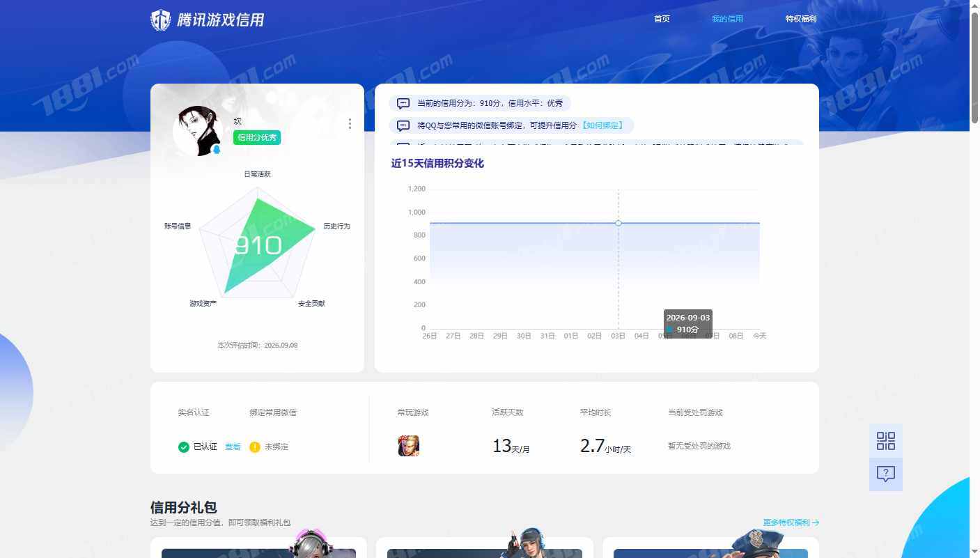Open the game icon under 常玩游戏

pos(409,446)
